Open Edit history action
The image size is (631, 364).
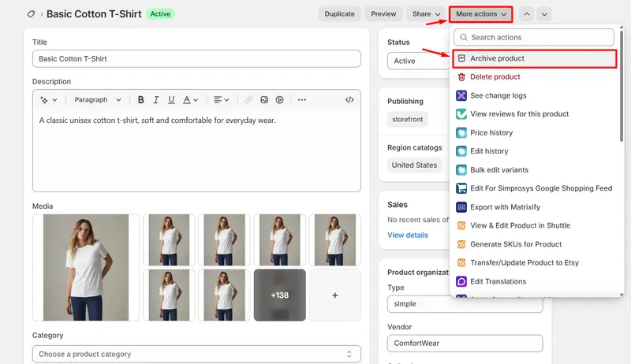point(535,151)
